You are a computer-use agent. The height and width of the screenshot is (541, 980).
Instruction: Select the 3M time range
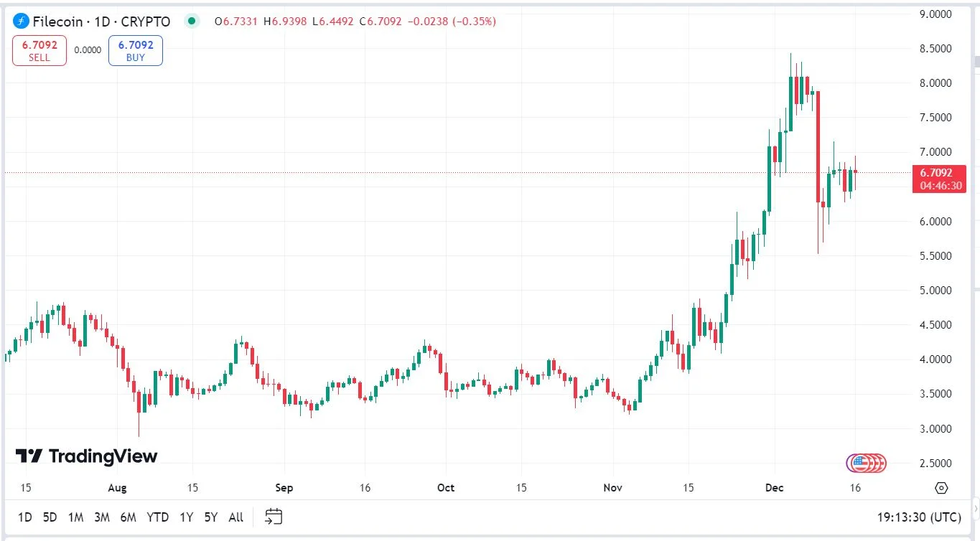click(x=101, y=517)
